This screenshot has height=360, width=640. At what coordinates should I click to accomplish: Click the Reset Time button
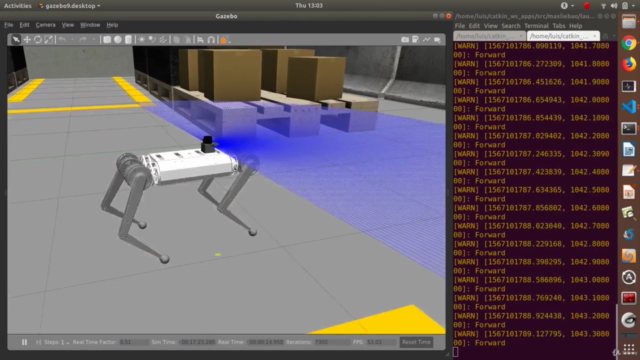pyautogui.click(x=416, y=342)
